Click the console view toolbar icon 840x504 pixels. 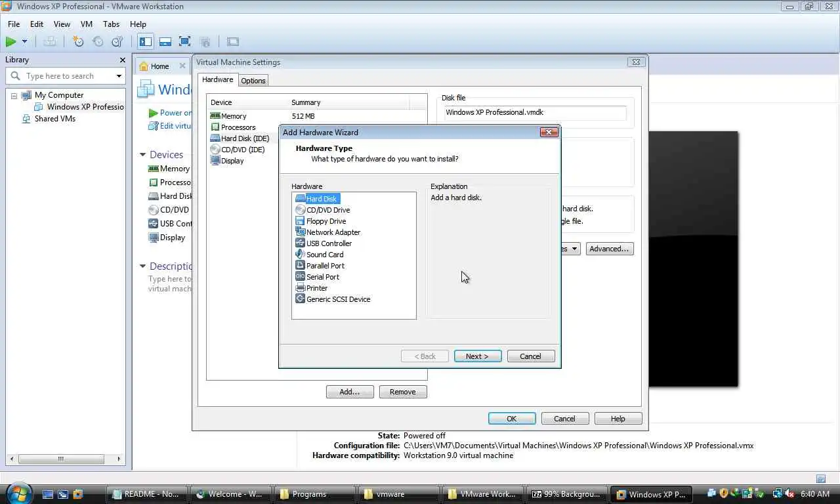point(233,41)
